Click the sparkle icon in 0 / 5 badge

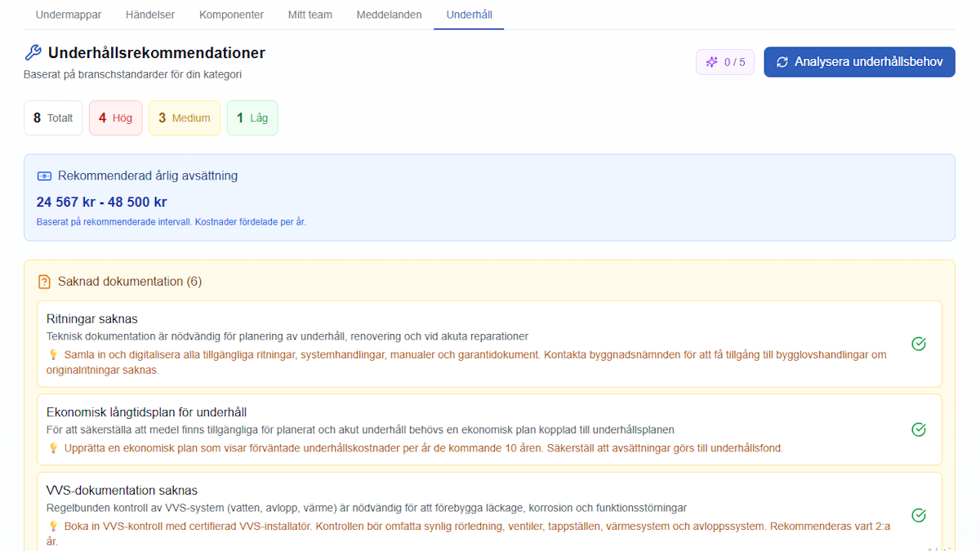tap(712, 62)
